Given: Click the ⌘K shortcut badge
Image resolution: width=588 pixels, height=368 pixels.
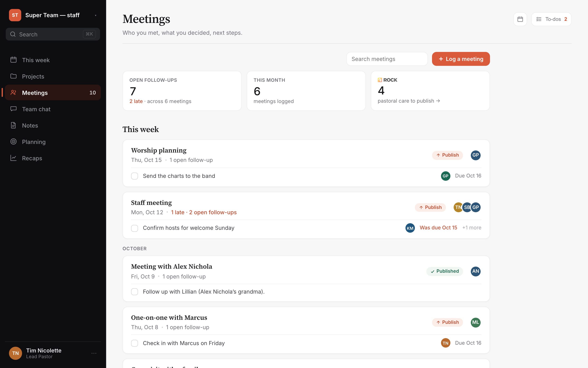Looking at the screenshot, I should (89, 34).
